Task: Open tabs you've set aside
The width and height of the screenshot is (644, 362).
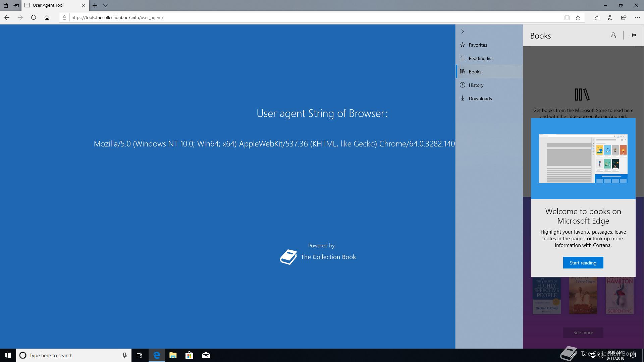Action: [5, 5]
